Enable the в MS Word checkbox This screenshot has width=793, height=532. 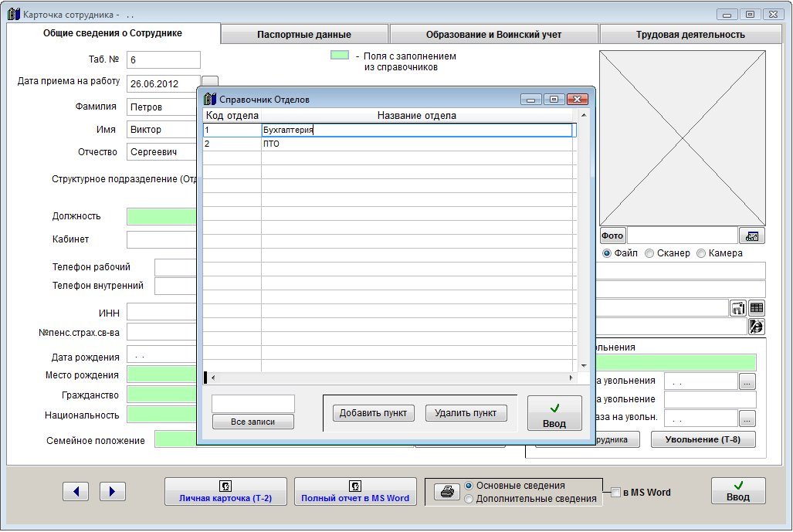pos(615,492)
